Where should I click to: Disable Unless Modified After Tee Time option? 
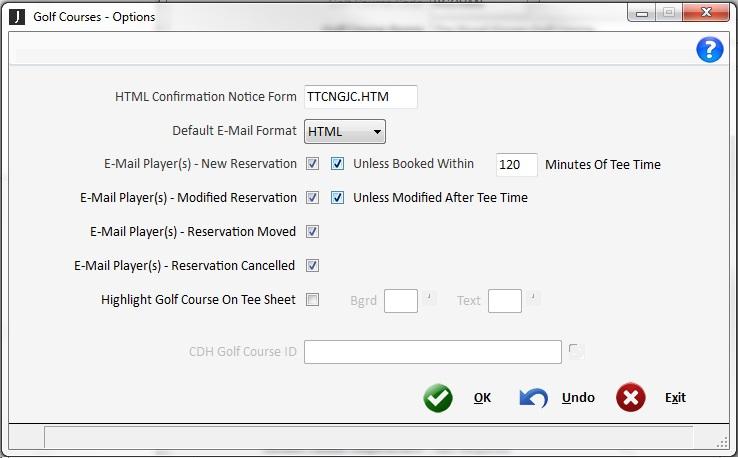coord(338,198)
